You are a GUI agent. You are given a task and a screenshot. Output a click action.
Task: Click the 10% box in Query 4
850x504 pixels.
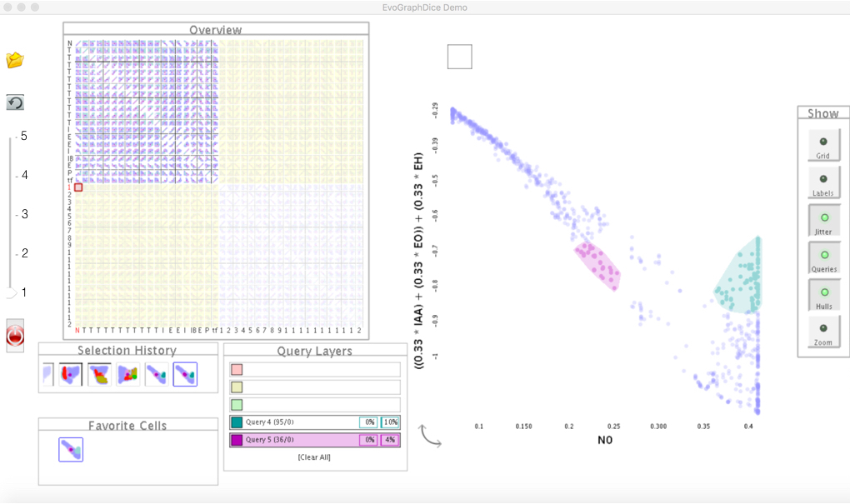(x=390, y=422)
